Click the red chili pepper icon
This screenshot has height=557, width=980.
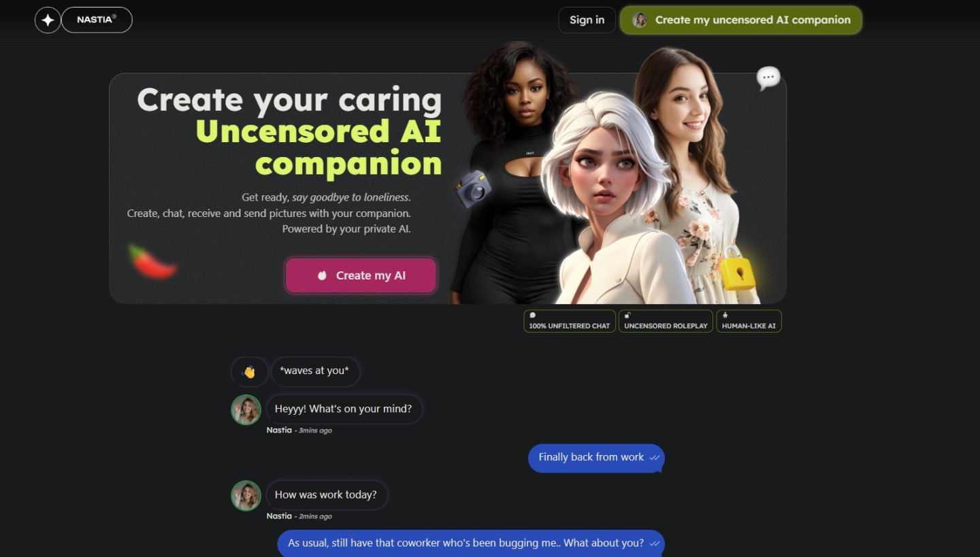pos(152,262)
